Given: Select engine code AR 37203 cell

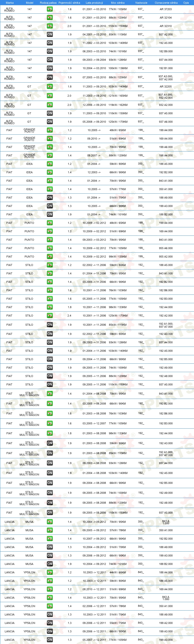Looking at the screenshot, I should click(x=166, y=9).
